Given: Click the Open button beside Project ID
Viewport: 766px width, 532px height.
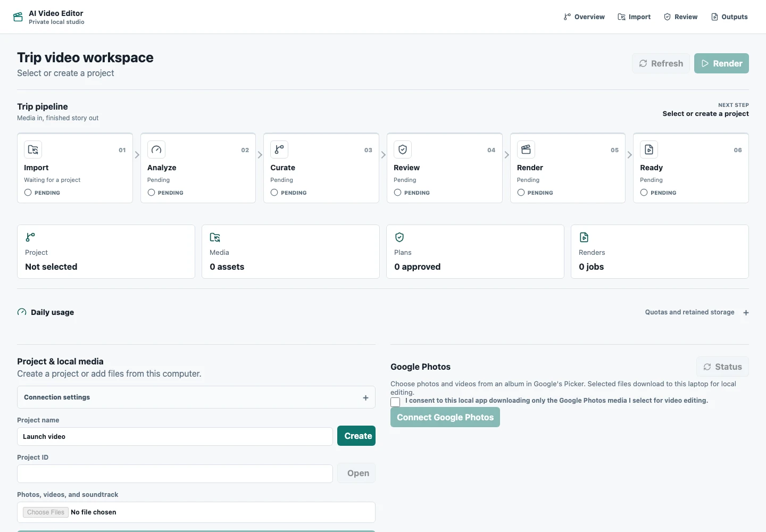Looking at the screenshot, I should [x=356, y=473].
